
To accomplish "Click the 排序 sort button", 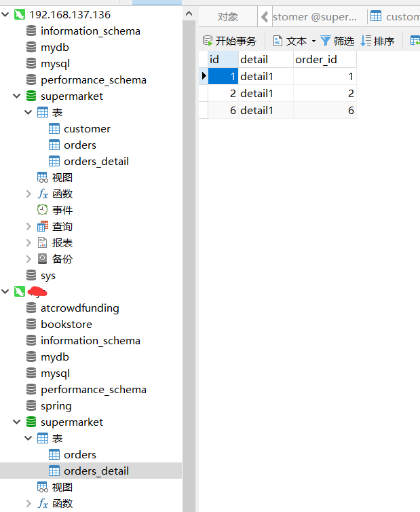I will point(377,41).
